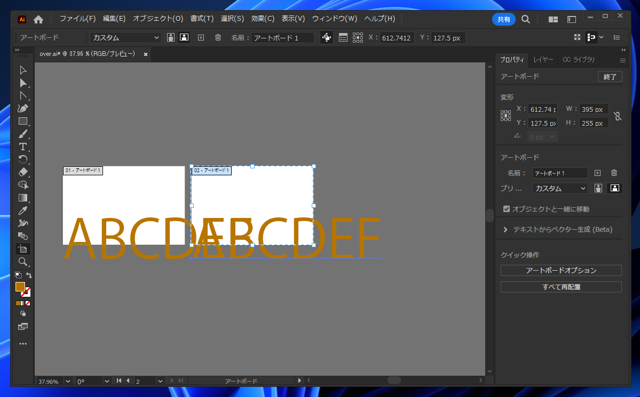Toggle move artwork with artboard icon
640x397 pixels.
(327, 38)
